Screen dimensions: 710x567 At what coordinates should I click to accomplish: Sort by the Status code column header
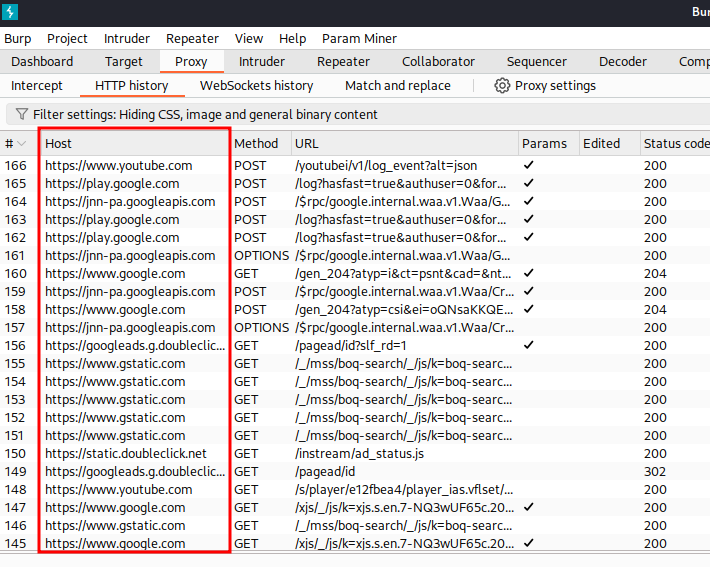coord(675,144)
